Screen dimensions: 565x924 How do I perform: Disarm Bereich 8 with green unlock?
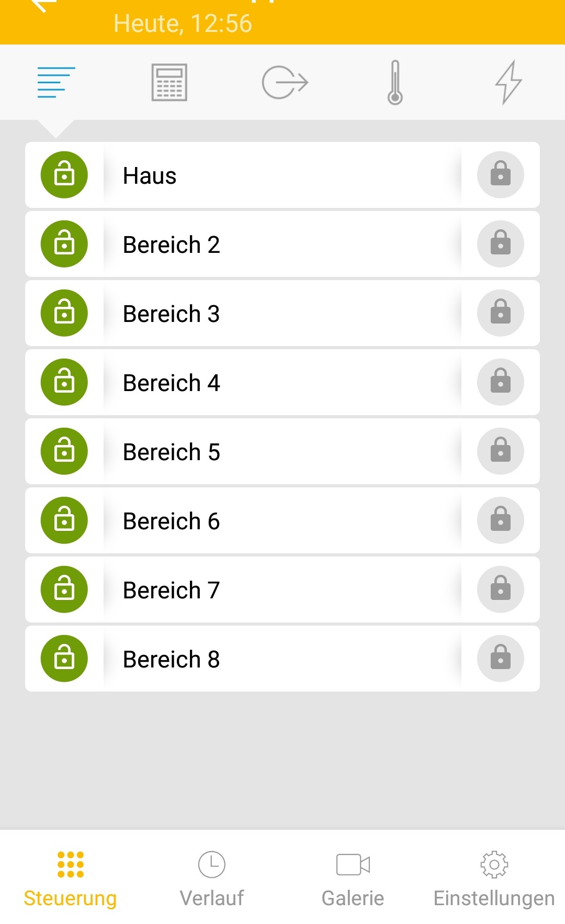tap(64, 659)
